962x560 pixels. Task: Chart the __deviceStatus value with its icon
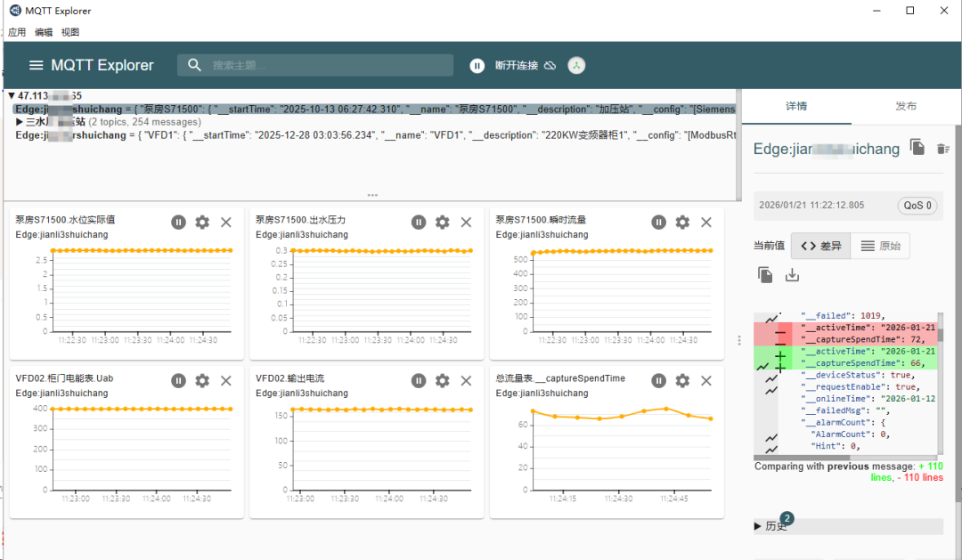pyautogui.click(x=771, y=378)
